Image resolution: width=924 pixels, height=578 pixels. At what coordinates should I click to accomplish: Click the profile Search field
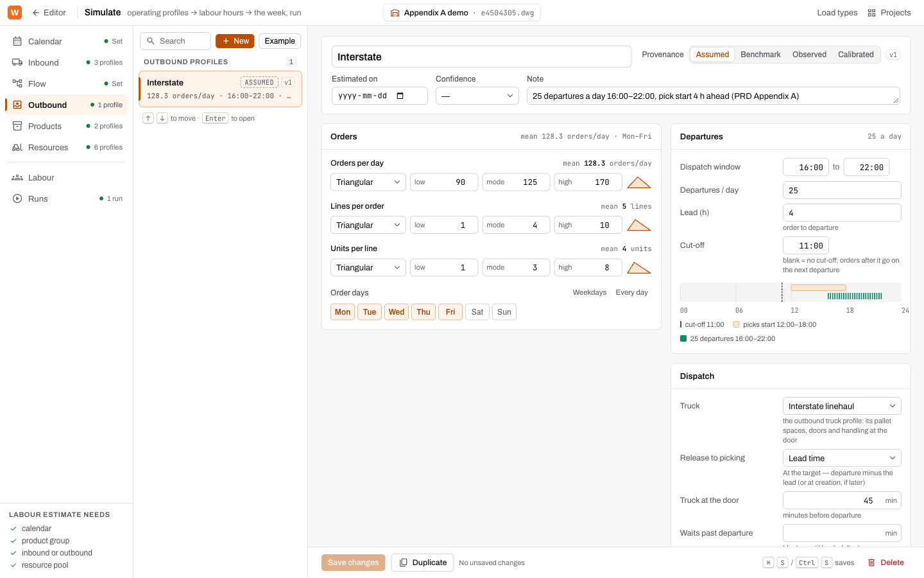point(175,41)
